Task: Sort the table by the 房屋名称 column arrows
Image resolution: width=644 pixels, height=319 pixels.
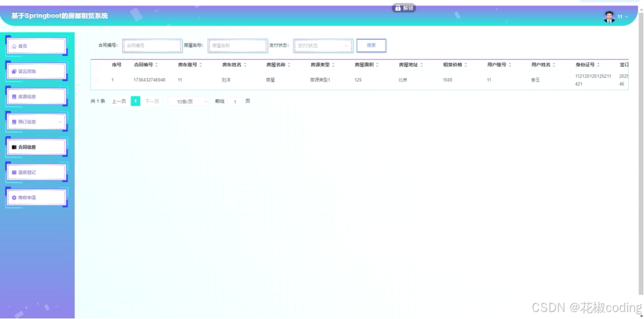Action: (x=289, y=65)
